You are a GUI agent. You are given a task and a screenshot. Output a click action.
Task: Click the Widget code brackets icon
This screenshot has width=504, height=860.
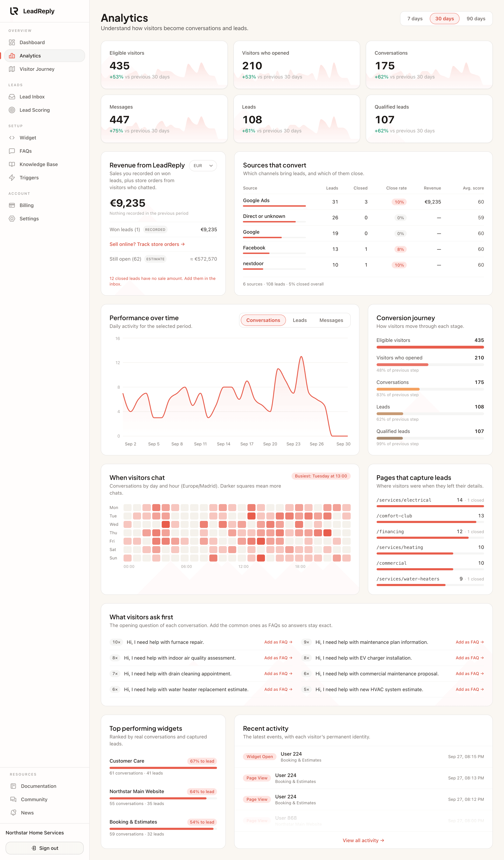[12, 137]
